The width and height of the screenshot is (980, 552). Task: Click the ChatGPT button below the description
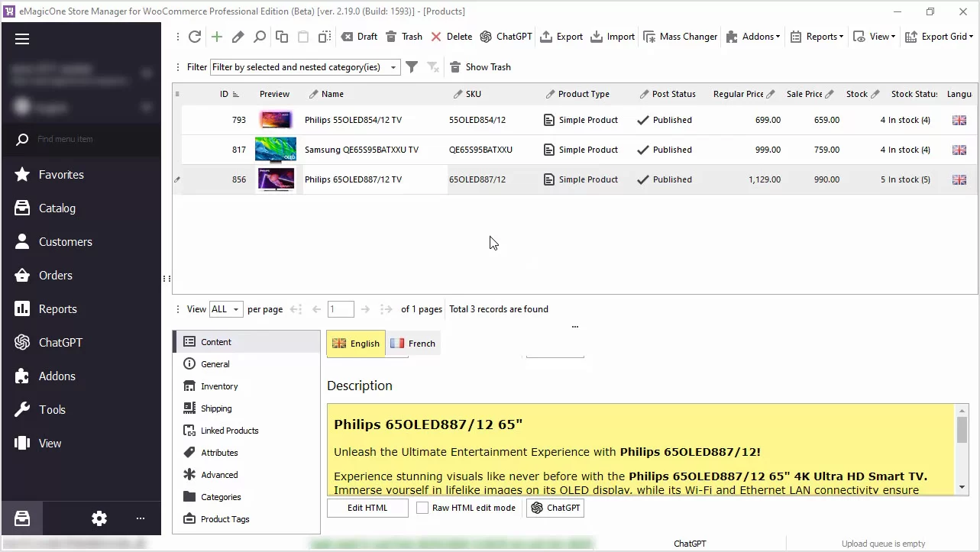pyautogui.click(x=555, y=508)
